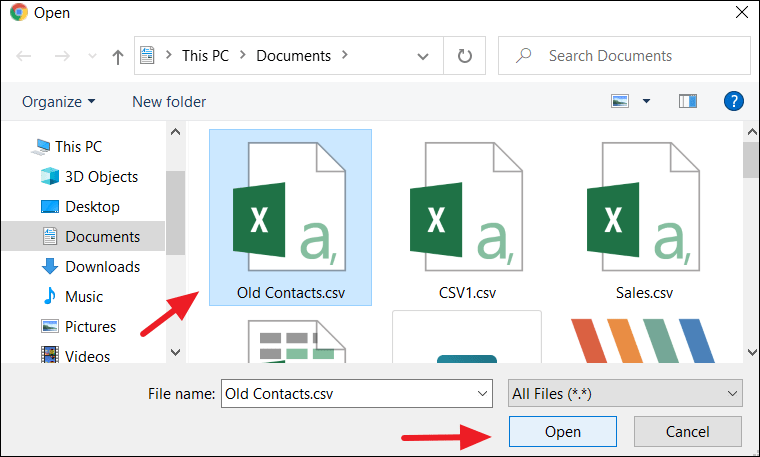The height and width of the screenshot is (457, 760).
Task: Open the address bar history dropdown
Action: pos(423,56)
